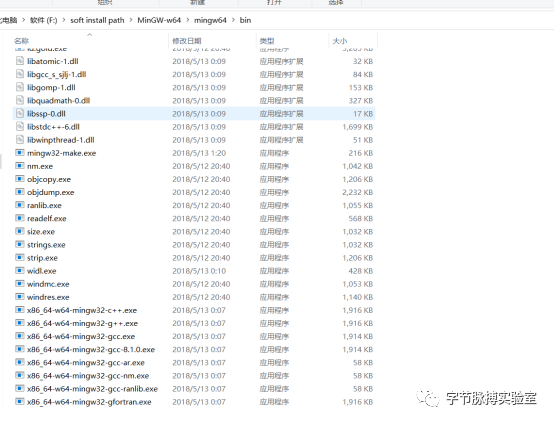Click the libquadmath-0.dll file icon

click(20, 100)
